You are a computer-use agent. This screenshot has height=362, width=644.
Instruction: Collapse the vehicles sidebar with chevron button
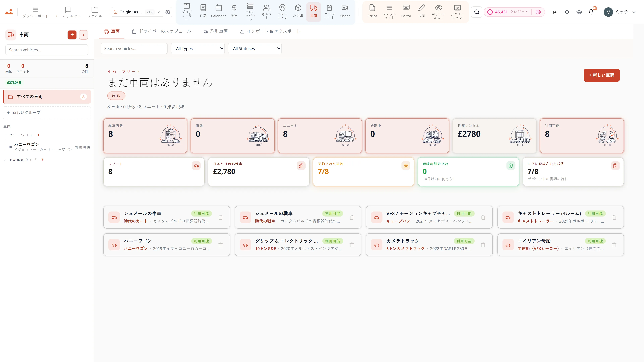pos(84,35)
